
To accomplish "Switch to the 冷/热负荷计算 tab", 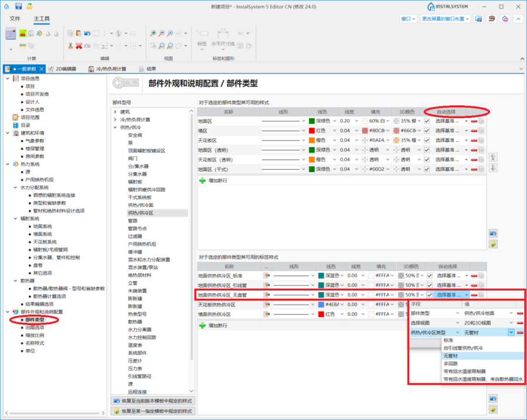I will (107, 69).
